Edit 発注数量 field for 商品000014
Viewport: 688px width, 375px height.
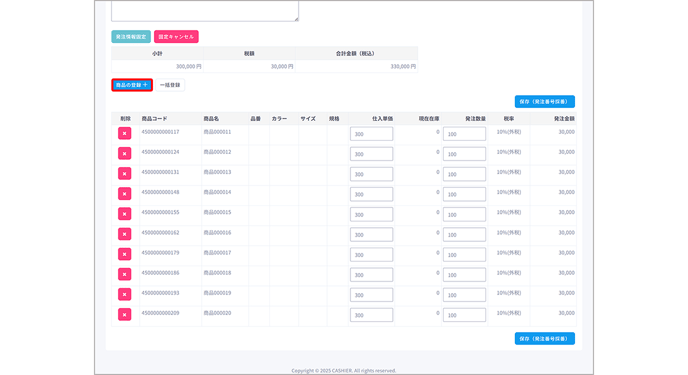tap(464, 194)
